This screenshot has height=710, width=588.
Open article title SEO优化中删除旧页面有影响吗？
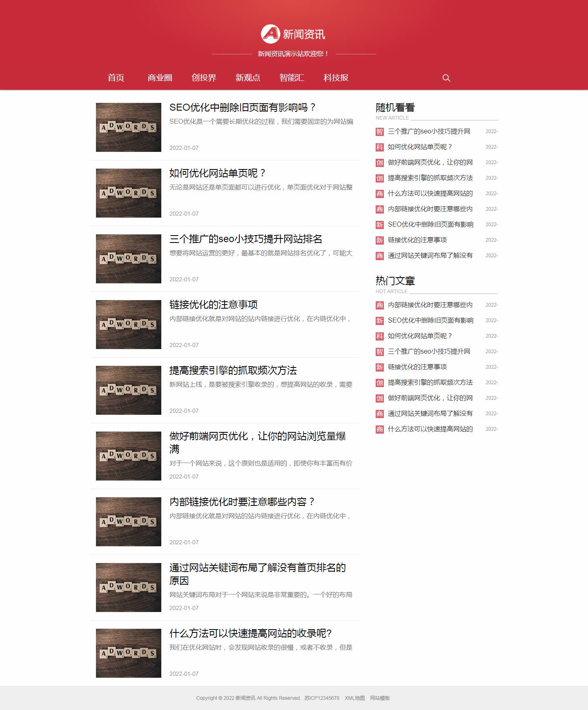tap(243, 107)
